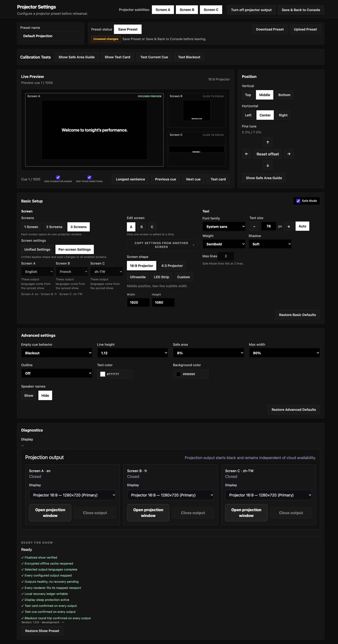The image size is (338, 644).
Task: Open the Line height dropdown
Action: [133, 353]
